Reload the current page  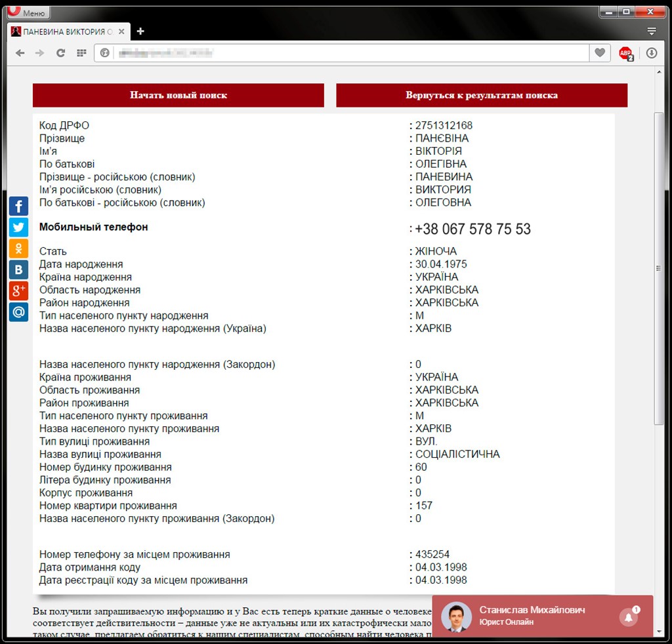60,53
